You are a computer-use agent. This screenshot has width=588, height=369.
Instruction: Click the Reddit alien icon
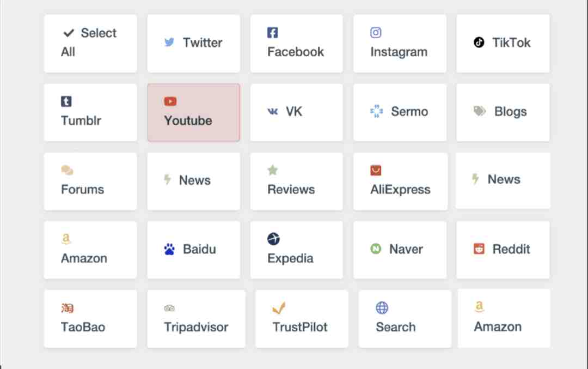pyautogui.click(x=479, y=249)
